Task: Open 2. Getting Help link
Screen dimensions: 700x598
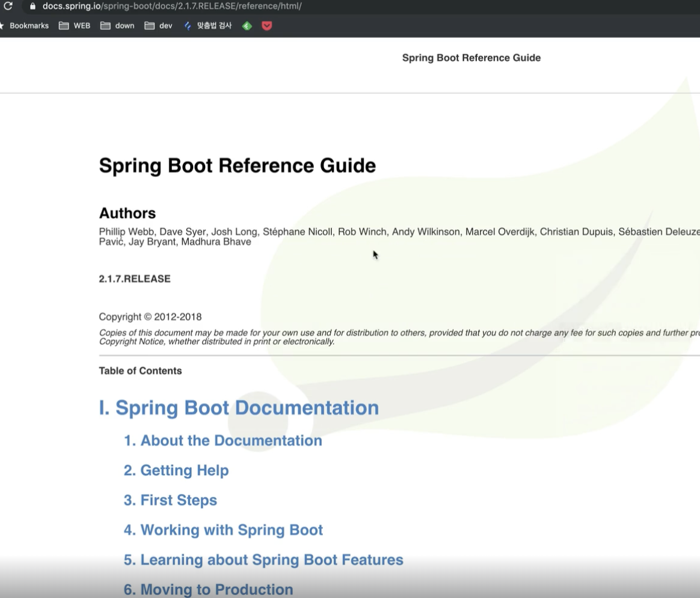Action: click(176, 470)
